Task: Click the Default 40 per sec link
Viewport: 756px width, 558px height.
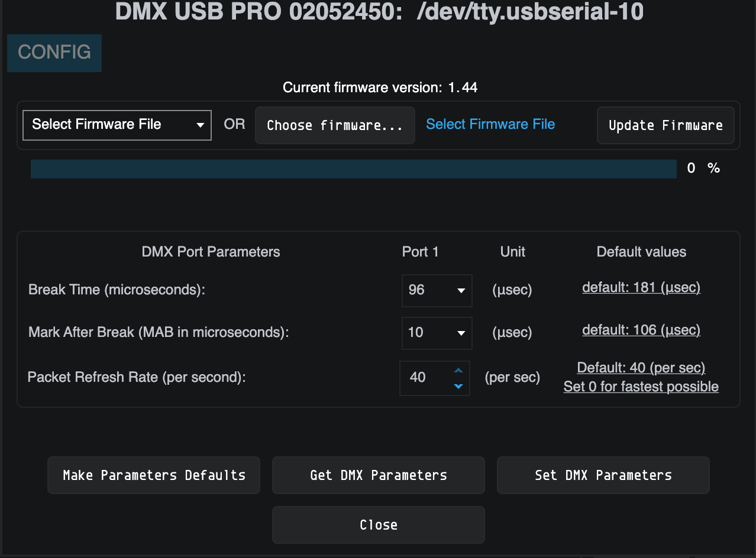Action: point(641,368)
